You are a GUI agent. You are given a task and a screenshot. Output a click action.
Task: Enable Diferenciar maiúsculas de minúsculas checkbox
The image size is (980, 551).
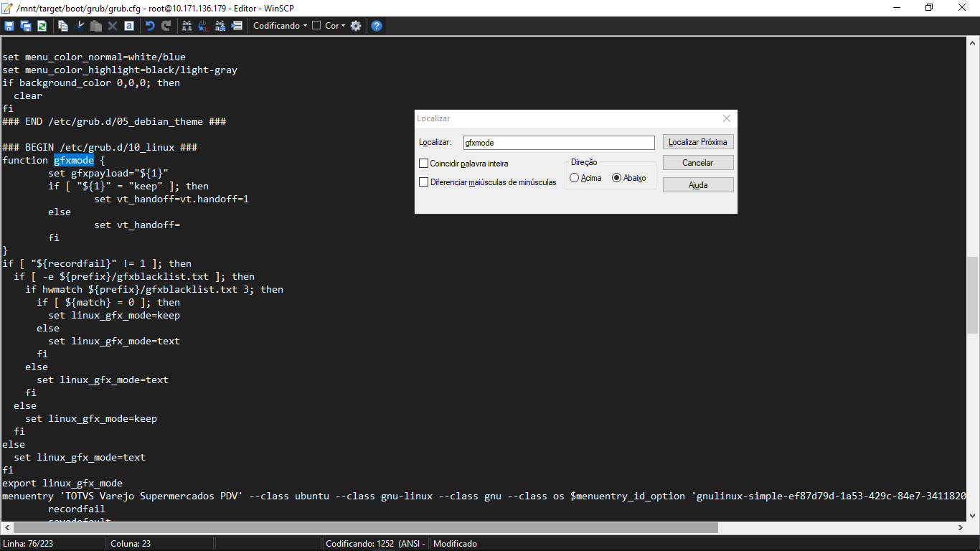click(x=424, y=182)
